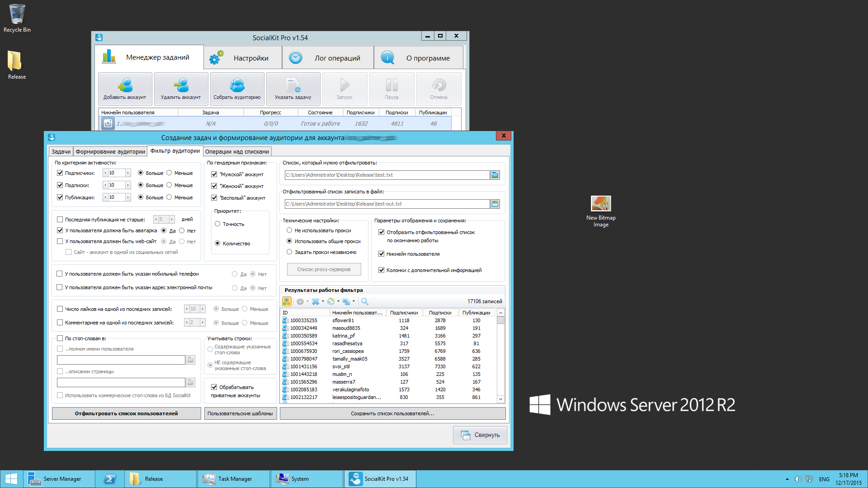Click the results list vertical scrollbar thumb
Image resolution: width=868 pixels, height=488 pixels.
click(x=500, y=320)
